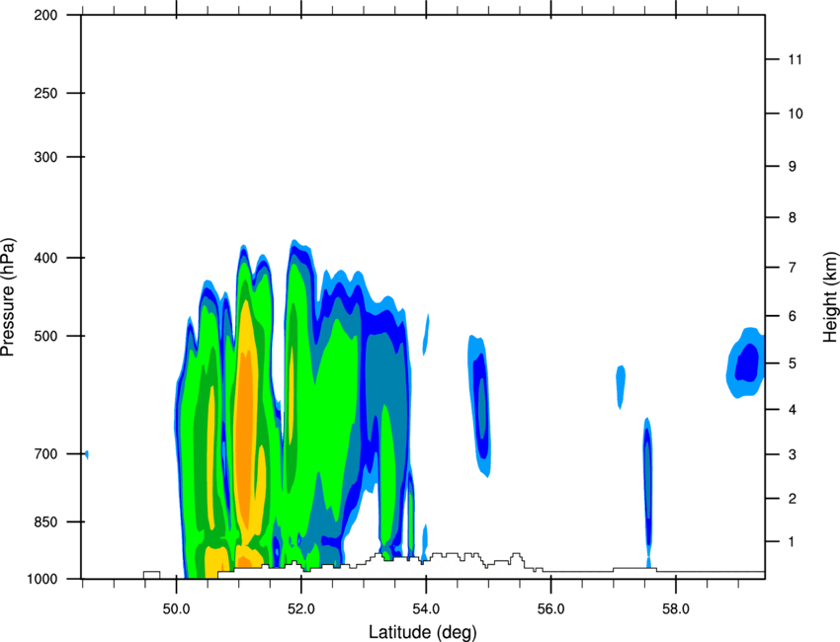
Task: Select the 1000 pressure tick label
Action: click(42, 579)
